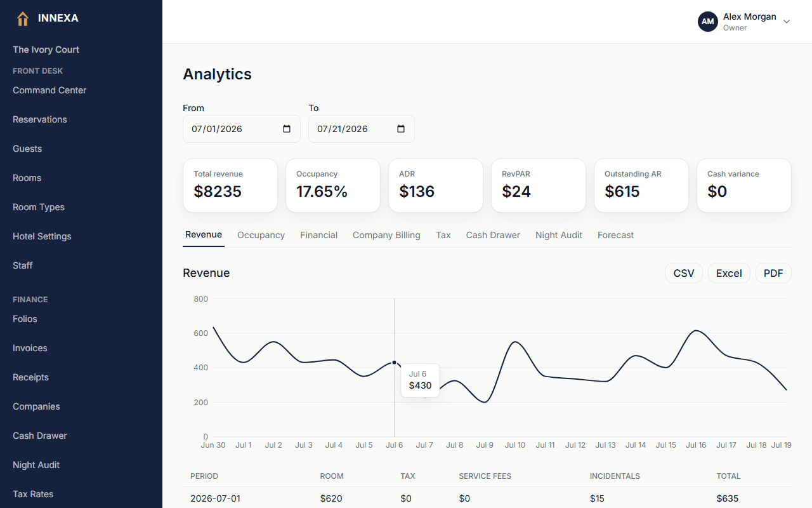Open the Financial tab
Image resolution: width=812 pixels, height=508 pixels.
click(319, 235)
